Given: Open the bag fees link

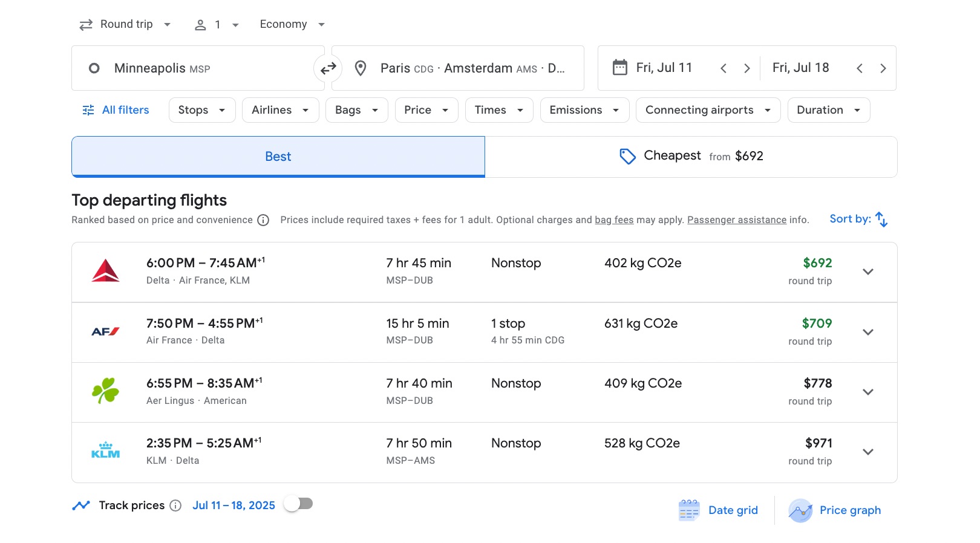Looking at the screenshot, I should tap(614, 220).
